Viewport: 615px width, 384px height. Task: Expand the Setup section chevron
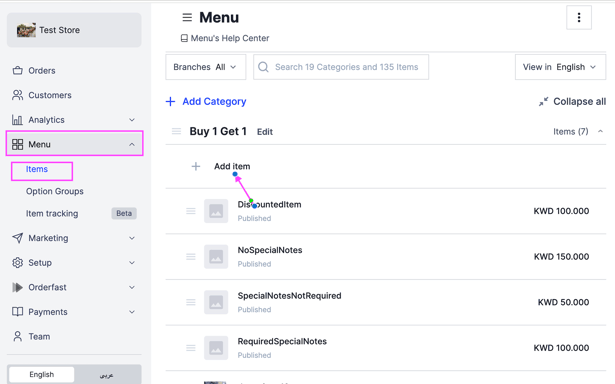[132, 262]
